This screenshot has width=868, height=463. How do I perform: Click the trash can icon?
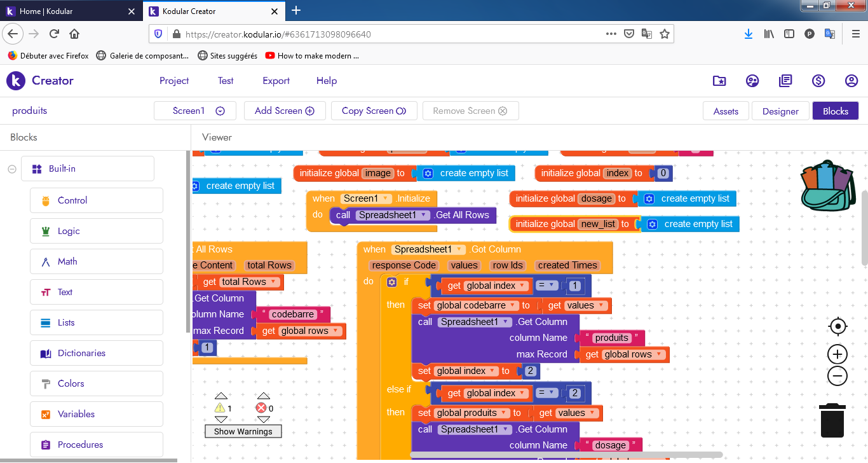[832, 420]
